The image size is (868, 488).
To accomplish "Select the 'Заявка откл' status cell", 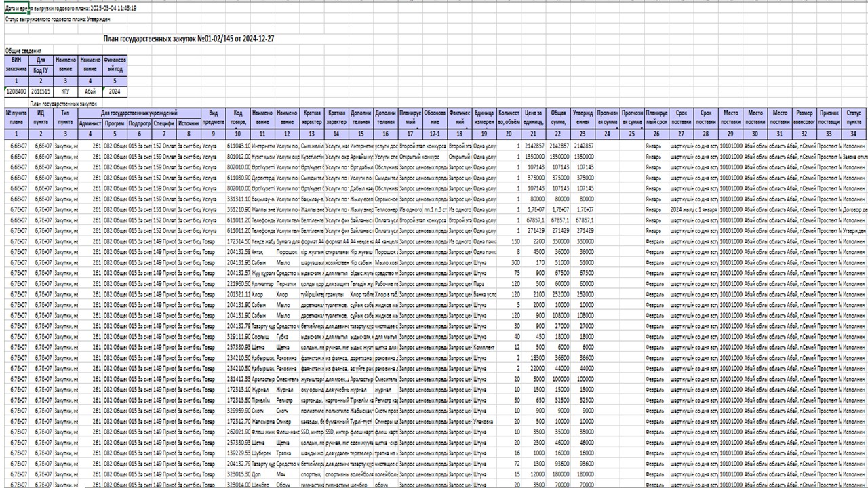I will (x=854, y=156).
